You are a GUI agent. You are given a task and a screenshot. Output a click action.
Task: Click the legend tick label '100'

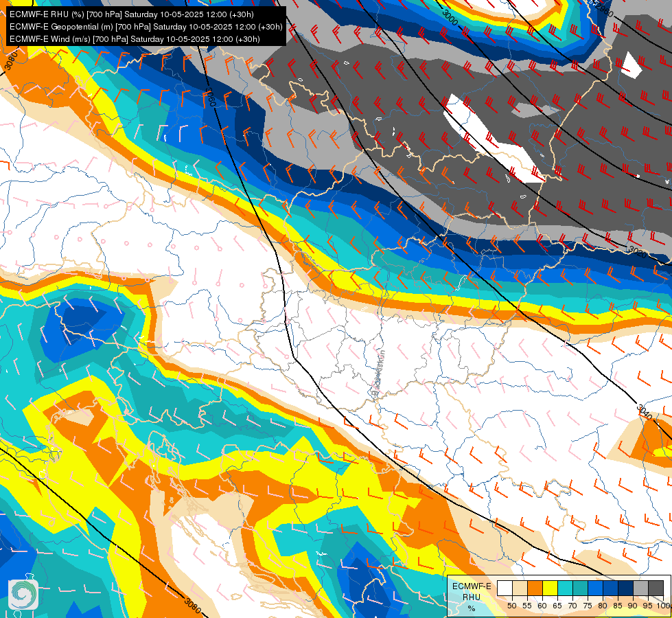(664, 606)
